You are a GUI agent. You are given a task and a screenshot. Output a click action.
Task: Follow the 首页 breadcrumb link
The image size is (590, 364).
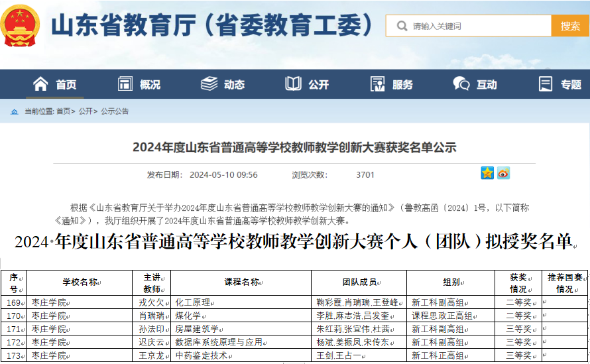click(63, 112)
